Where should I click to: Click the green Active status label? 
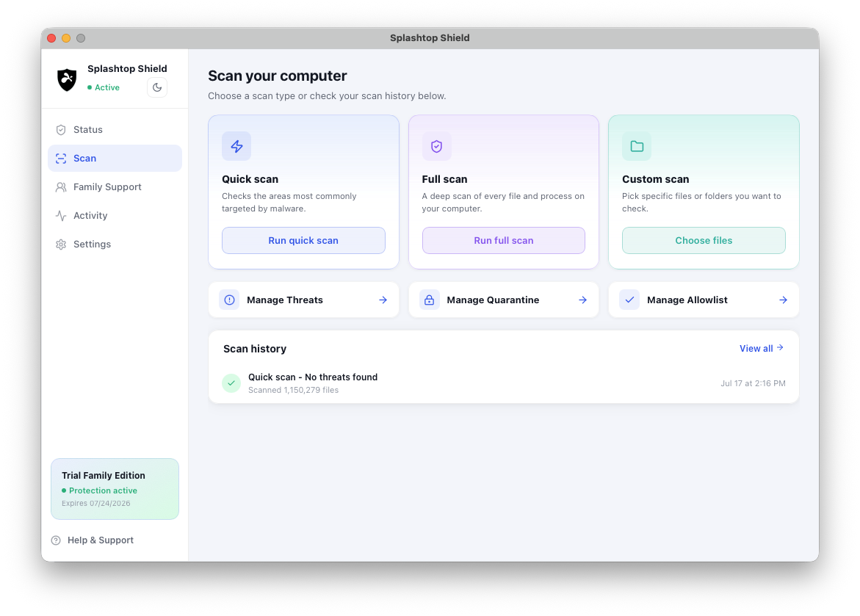[107, 88]
